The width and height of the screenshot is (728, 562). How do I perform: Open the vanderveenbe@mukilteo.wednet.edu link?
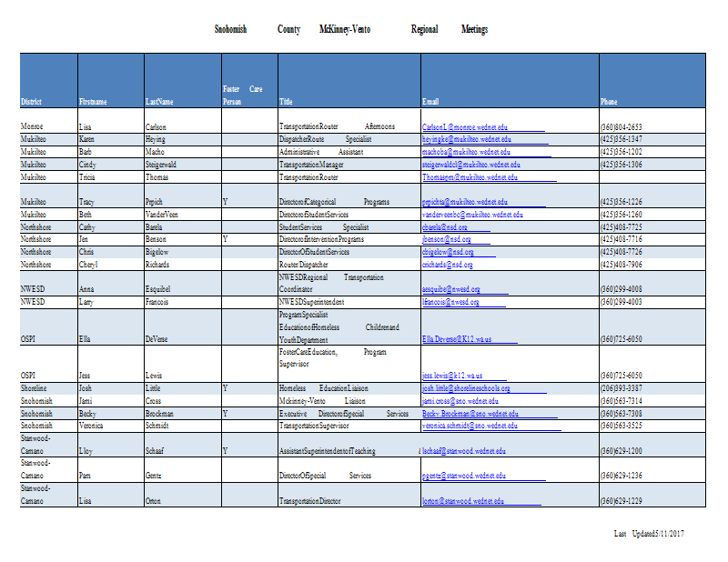472,215
